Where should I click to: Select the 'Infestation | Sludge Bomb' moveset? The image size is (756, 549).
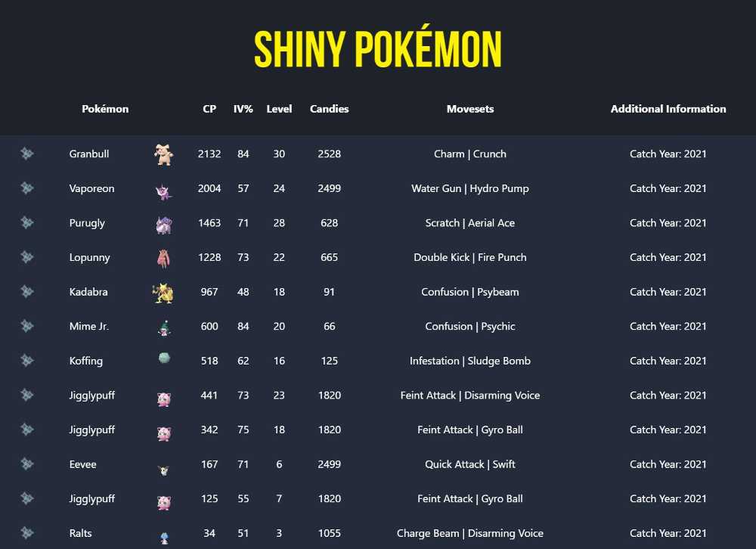(x=470, y=361)
